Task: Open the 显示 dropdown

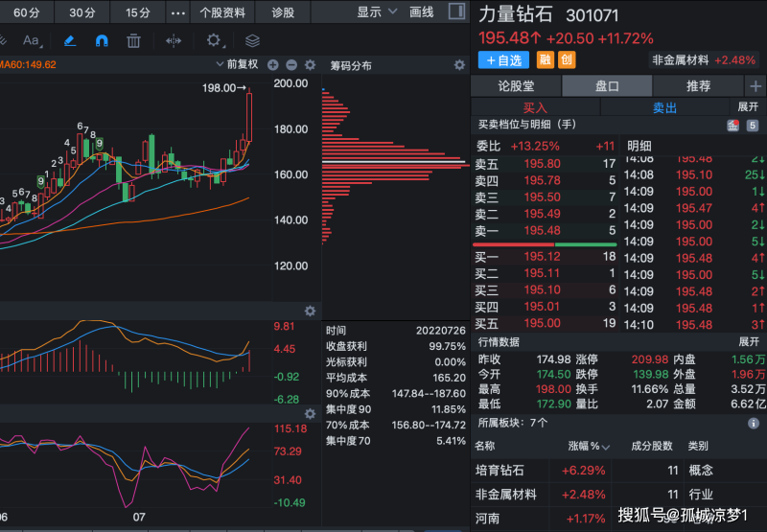Action: pos(376,12)
